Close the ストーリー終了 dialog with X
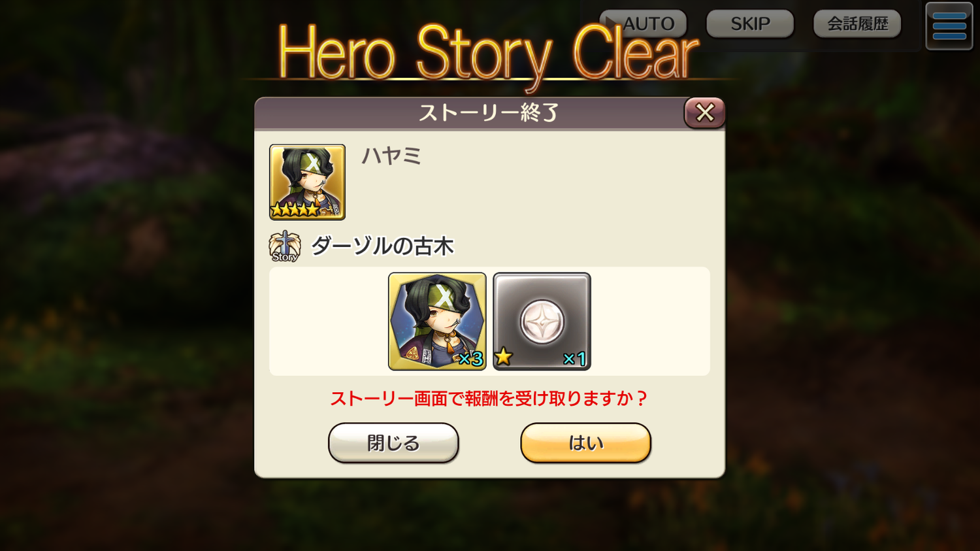 704,112
